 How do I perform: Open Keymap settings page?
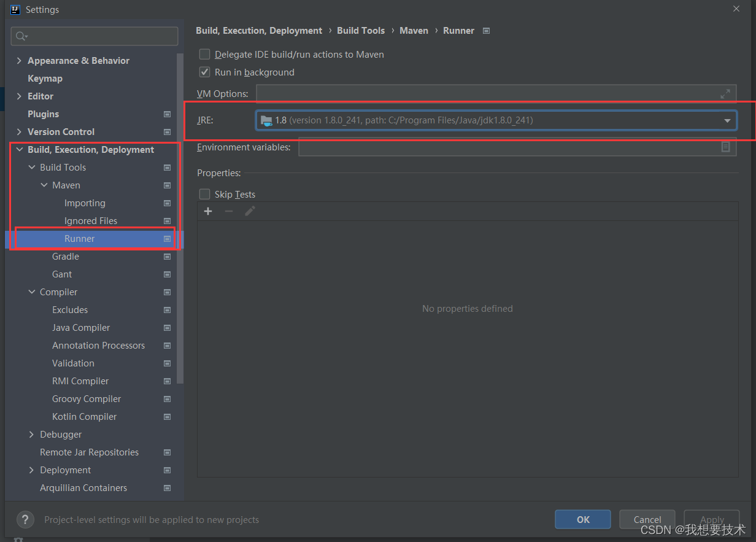45,79
